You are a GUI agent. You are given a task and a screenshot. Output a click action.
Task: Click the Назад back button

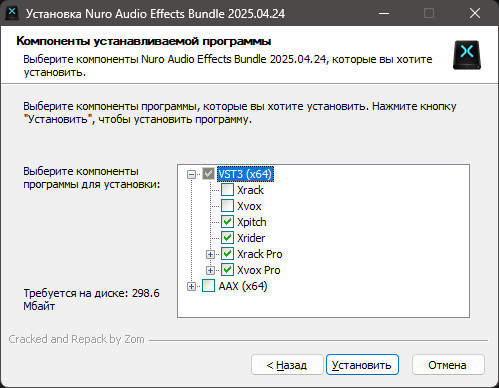point(287,365)
